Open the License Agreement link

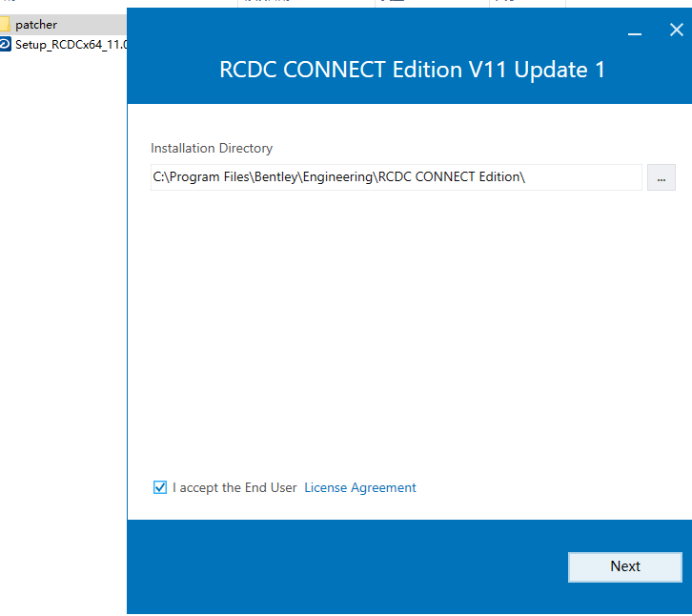360,487
